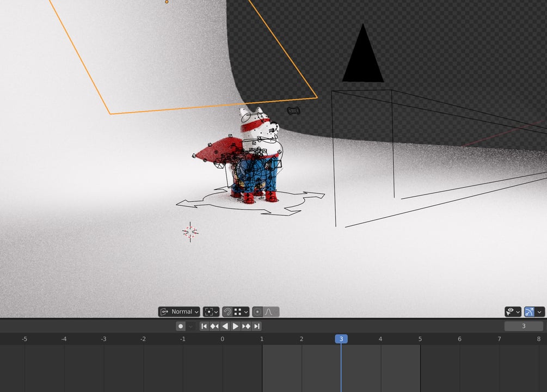547x392 pixels.
Task: Jump to the end frame
Action: (x=257, y=326)
